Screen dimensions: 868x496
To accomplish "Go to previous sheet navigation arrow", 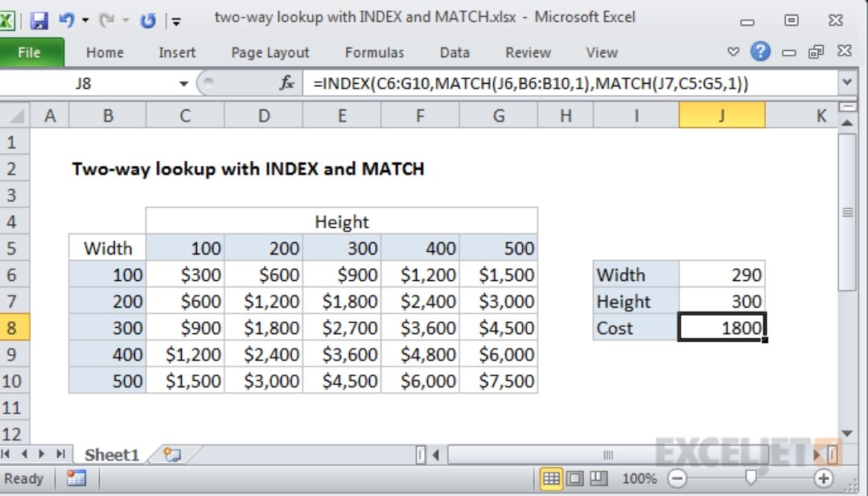I will [24, 454].
